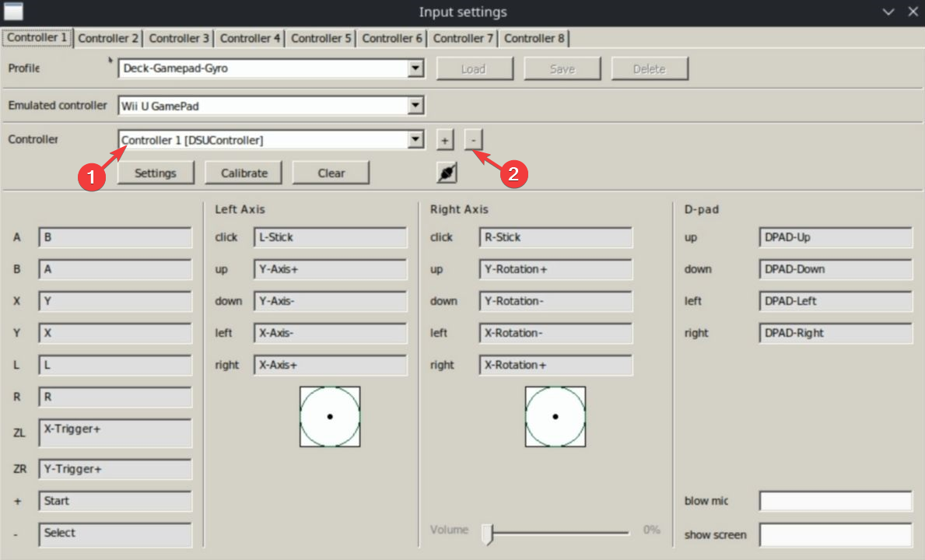
Task: Select the L shoulder mapping field
Action: [115, 364]
